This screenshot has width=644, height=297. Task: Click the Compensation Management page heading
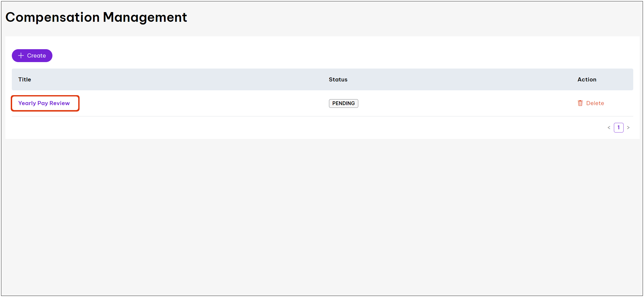96,17
